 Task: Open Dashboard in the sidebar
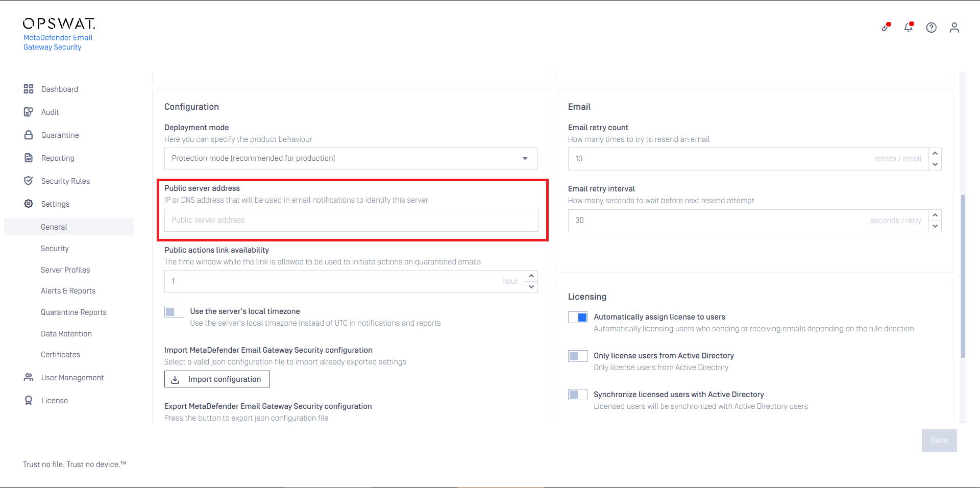click(60, 89)
